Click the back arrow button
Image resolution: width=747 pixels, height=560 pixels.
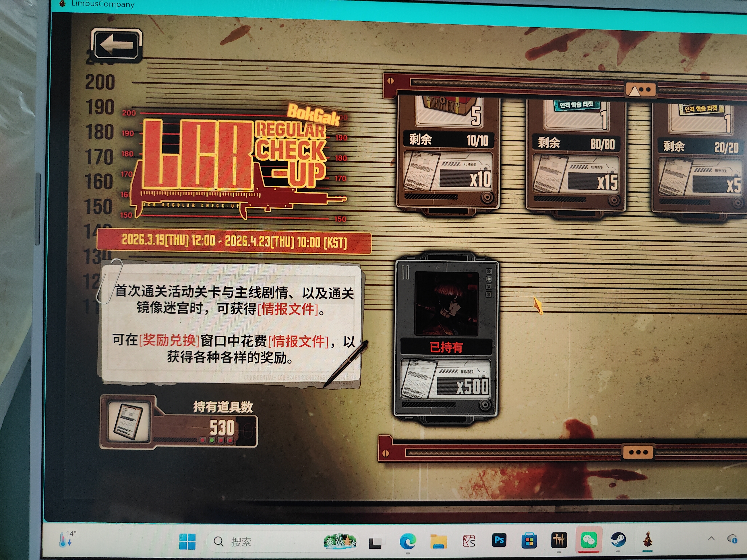coord(116,45)
